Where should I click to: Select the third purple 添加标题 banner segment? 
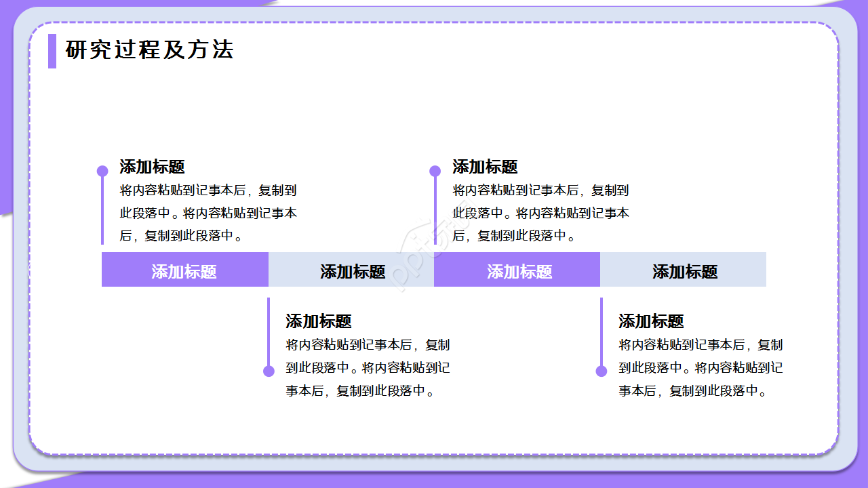tap(517, 269)
